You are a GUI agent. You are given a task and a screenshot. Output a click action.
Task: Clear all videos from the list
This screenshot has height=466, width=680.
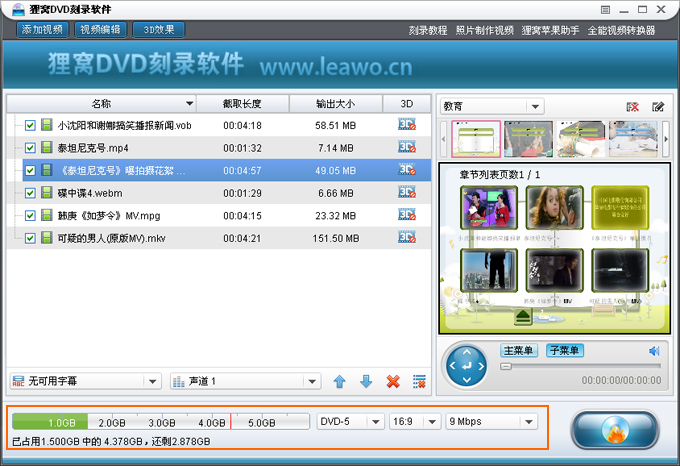[419, 381]
